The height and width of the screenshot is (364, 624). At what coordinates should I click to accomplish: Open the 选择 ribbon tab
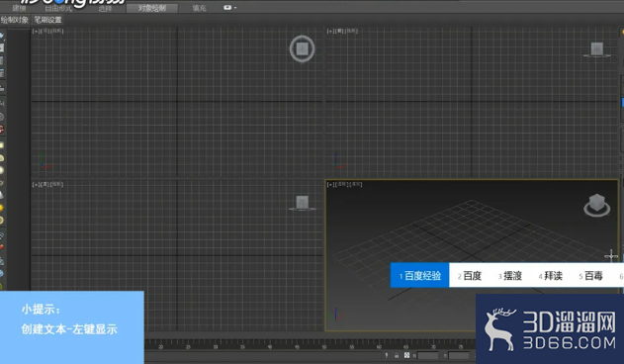pyautogui.click(x=105, y=8)
